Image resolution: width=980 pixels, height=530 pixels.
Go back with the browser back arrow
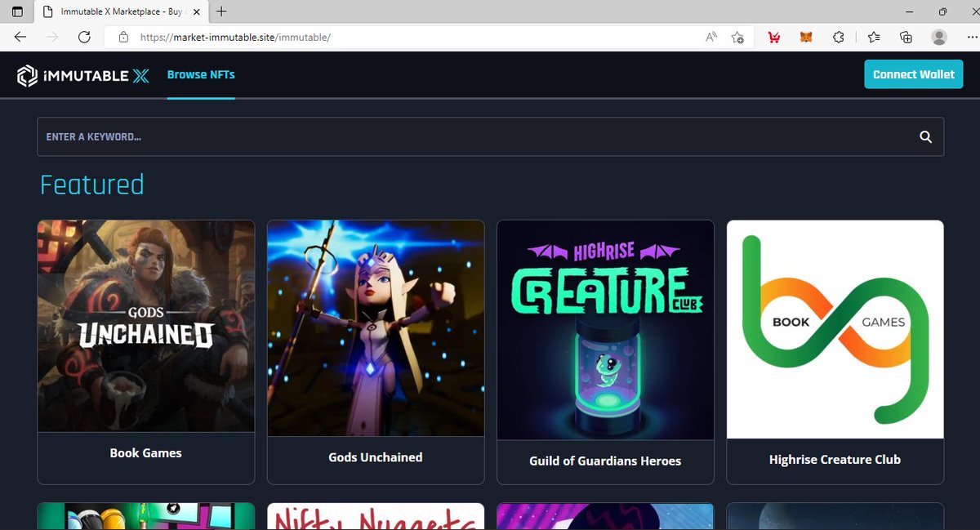tap(20, 37)
